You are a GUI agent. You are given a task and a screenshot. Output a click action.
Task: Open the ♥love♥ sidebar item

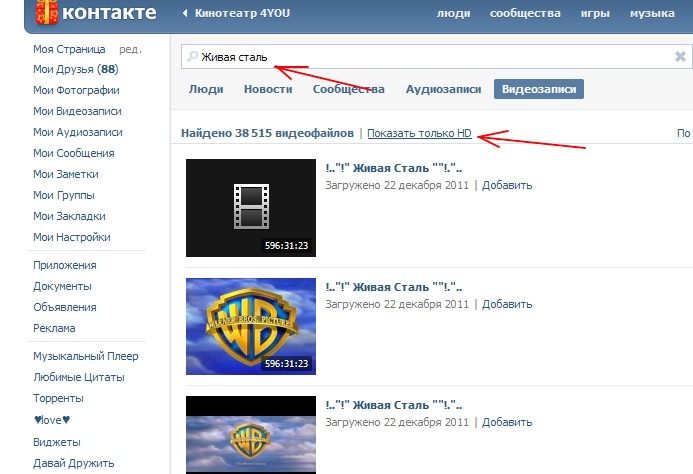(x=52, y=420)
